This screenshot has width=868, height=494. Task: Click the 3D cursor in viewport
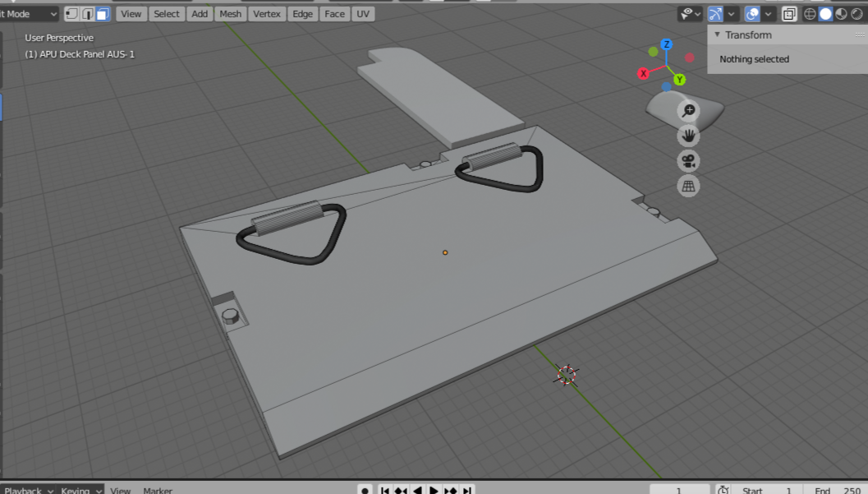[567, 375]
